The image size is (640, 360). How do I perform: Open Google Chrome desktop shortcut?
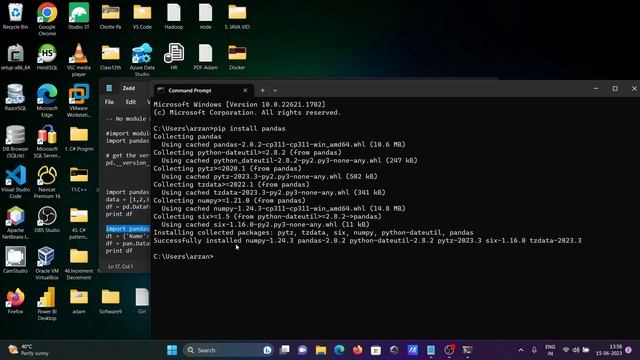coord(47,19)
